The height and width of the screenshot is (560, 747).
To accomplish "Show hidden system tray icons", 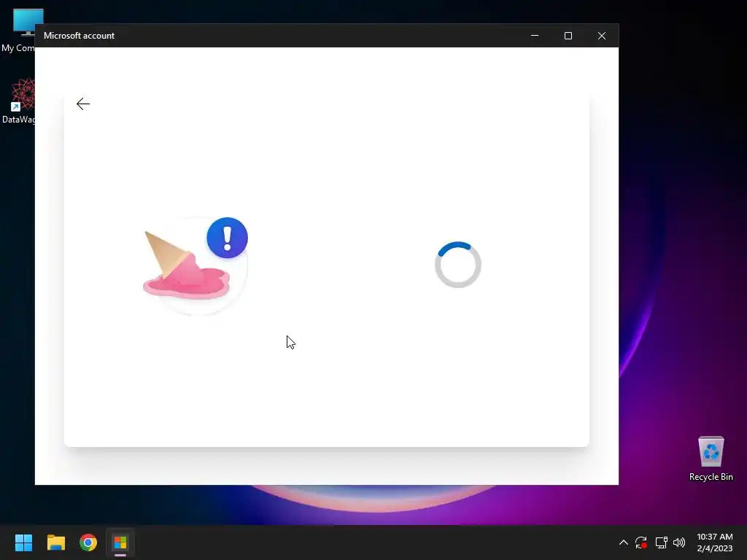I will (x=623, y=542).
